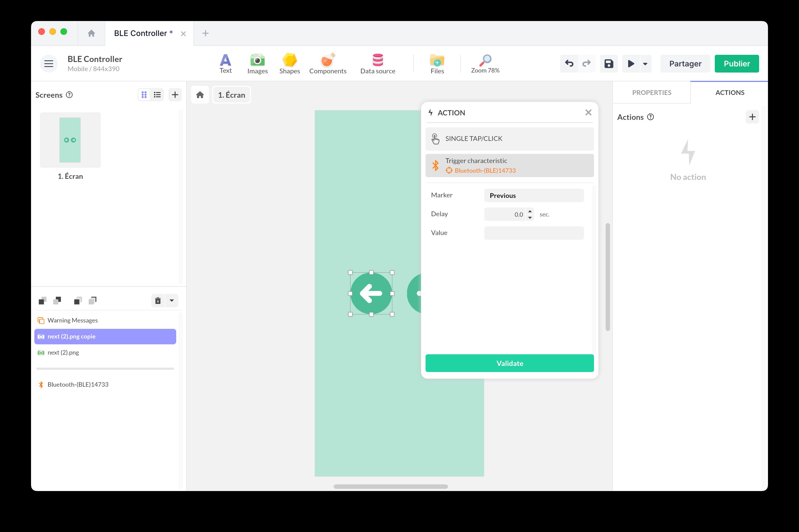Open the Text tool
Image resolution: width=799 pixels, height=532 pixels.
pyautogui.click(x=225, y=63)
